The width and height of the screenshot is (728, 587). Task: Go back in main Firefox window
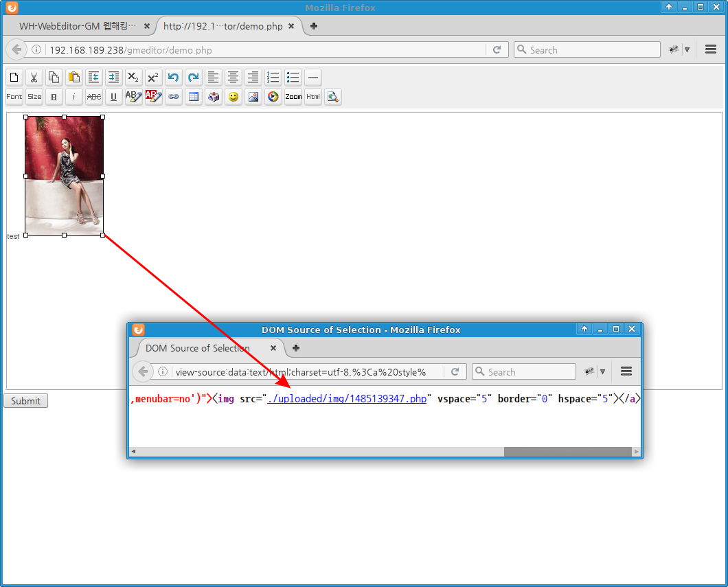pos(16,49)
